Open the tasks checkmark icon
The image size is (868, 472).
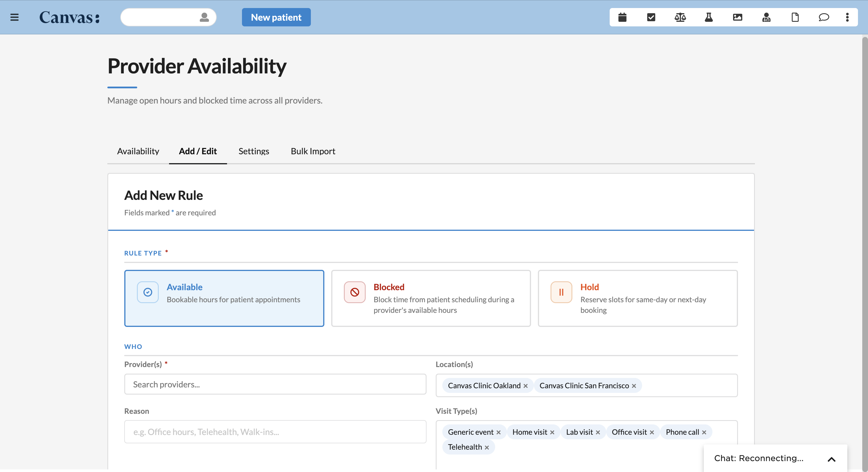click(651, 17)
